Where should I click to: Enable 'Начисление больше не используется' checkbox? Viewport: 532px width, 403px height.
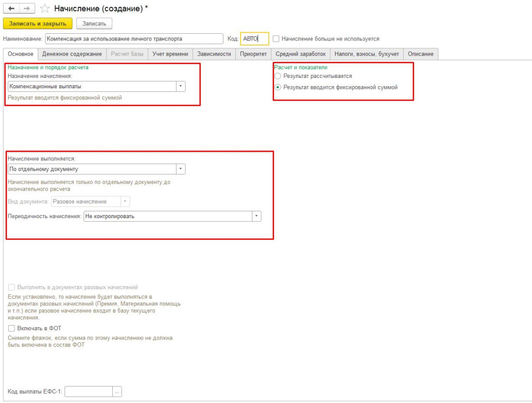pyautogui.click(x=276, y=39)
